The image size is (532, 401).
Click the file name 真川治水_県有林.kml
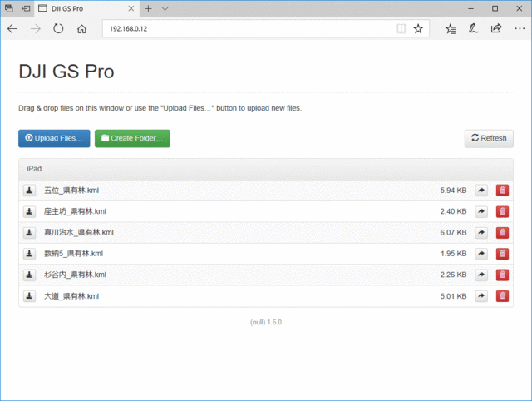tap(79, 233)
